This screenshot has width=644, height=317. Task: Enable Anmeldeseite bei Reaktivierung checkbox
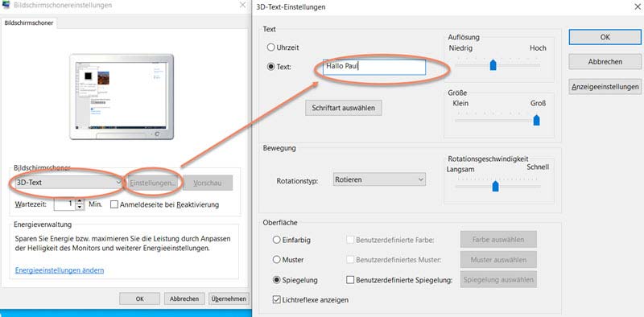114,204
